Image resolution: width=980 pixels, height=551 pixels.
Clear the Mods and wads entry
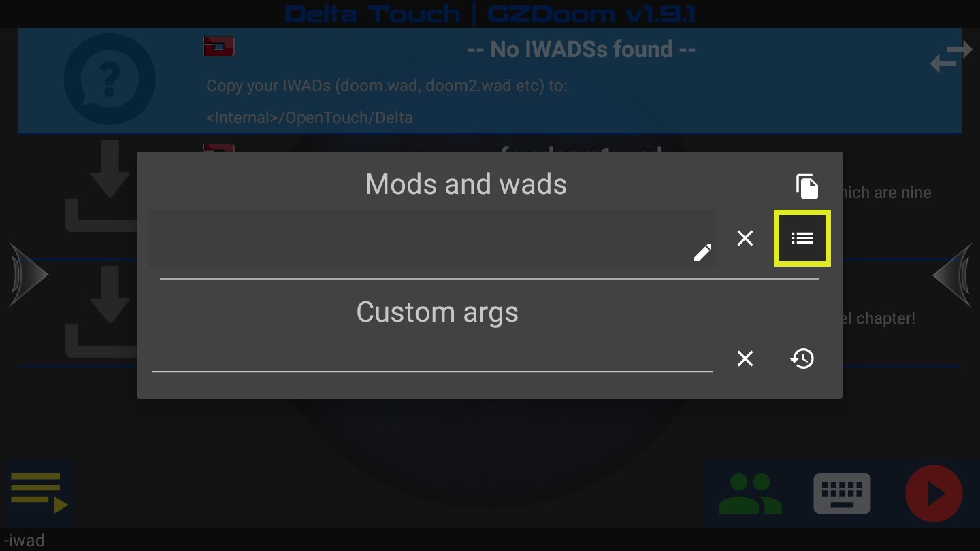click(x=745, y=238)
